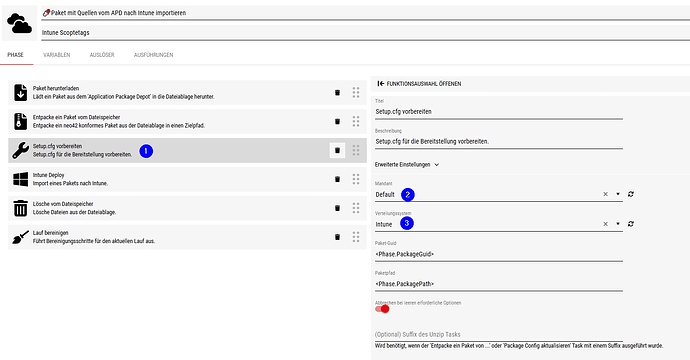Edit the 'Intune Scopetags' description field
Viewport: 690px width, 360px height.
tap(365, 33)
